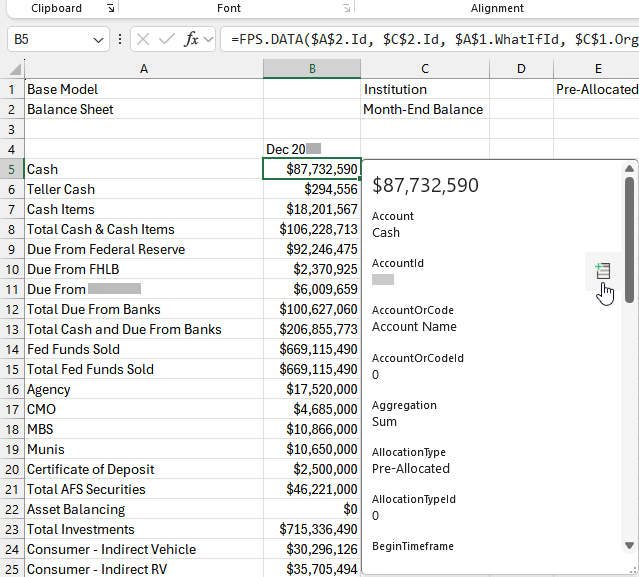
Task: Click the Enter checkmark formula bar icon
Action: [x=166, y=40]
